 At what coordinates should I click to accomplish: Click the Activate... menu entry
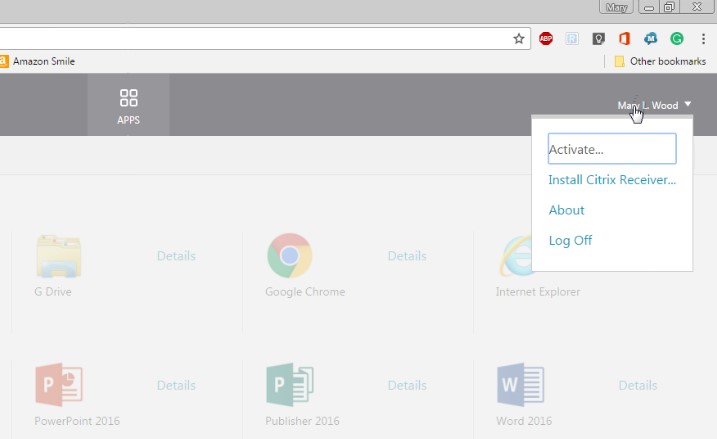(x=612, y=149)
